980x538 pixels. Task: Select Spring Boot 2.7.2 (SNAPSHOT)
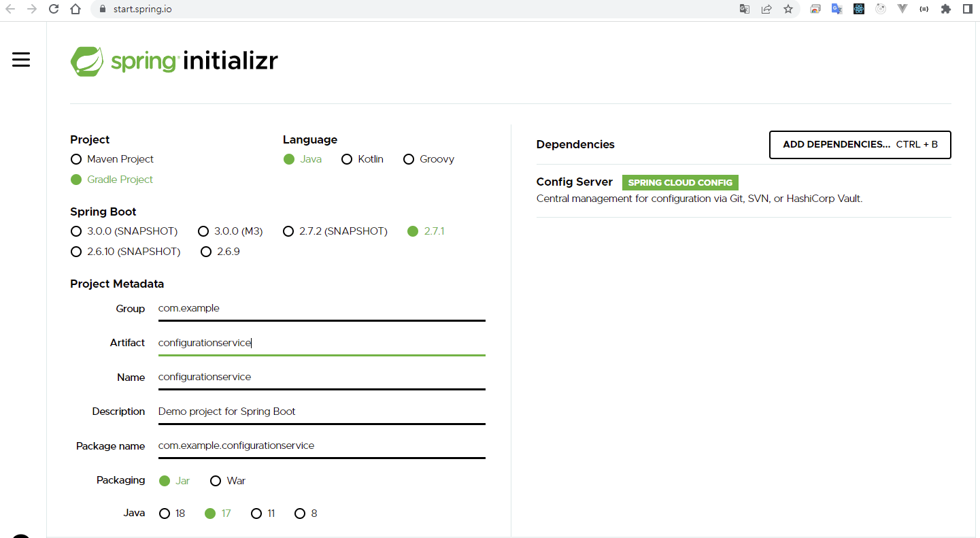point(335,231)
